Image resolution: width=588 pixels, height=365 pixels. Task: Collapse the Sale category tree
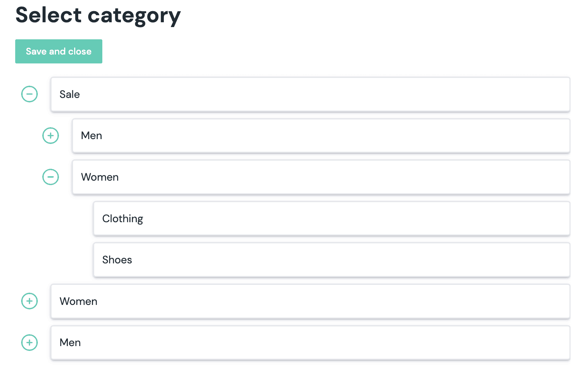29,94
